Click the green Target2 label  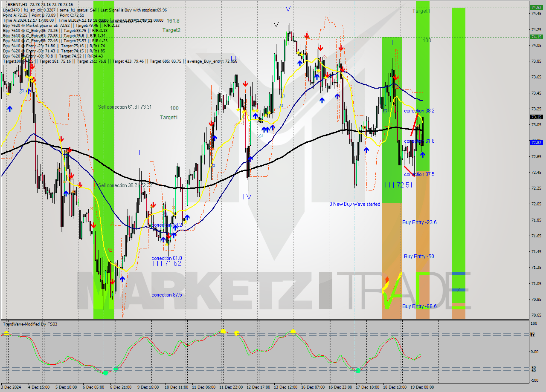[171, 30]
